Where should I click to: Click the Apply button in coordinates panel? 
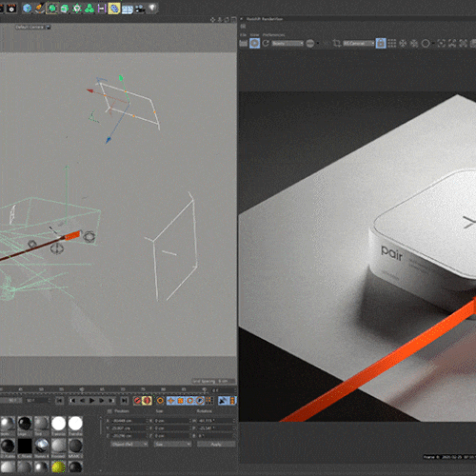click(216, 445)
